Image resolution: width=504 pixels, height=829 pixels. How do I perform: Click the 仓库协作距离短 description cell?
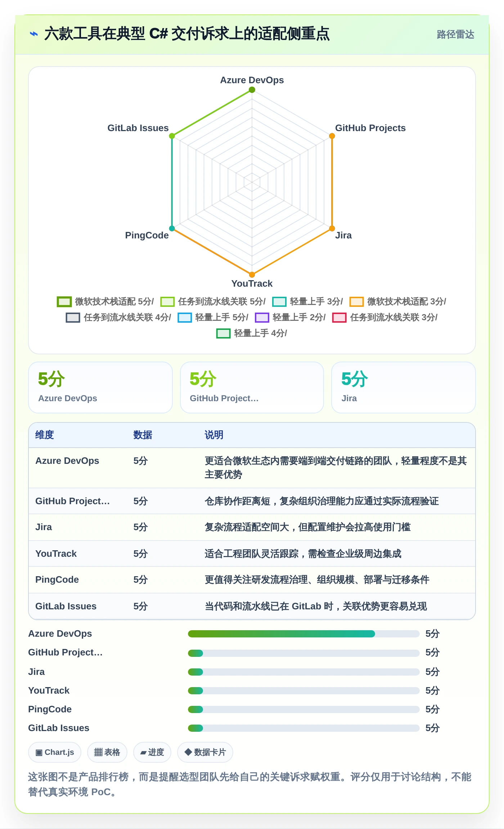(321, 501)
